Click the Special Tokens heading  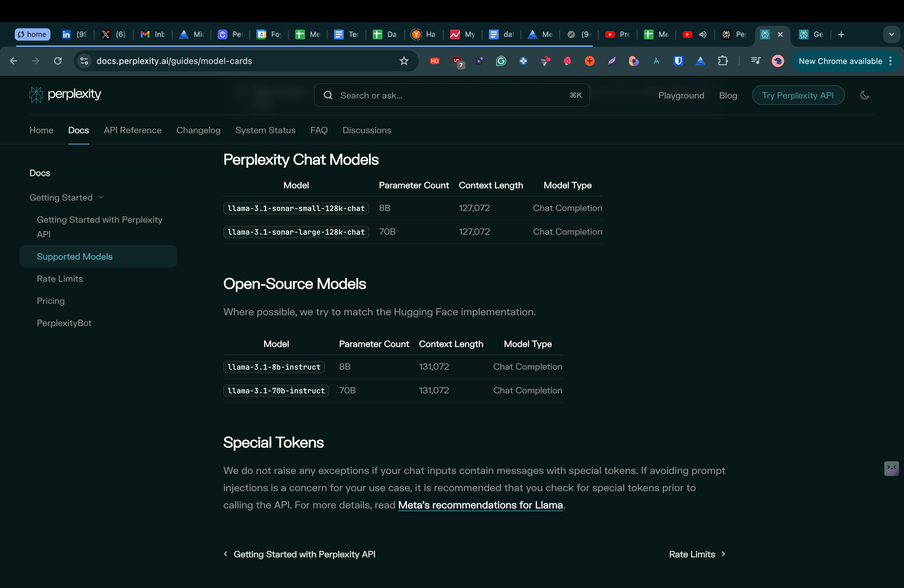[x=273, y=443]
